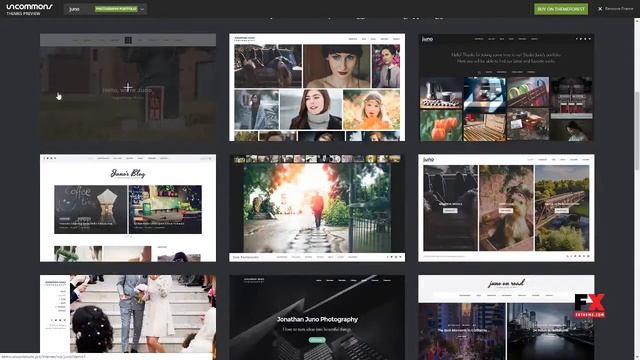This screenshot has height=360, width=640.
Task: Open the Juno's Blog demo thumbnail
Action: (x=128, y=208)
